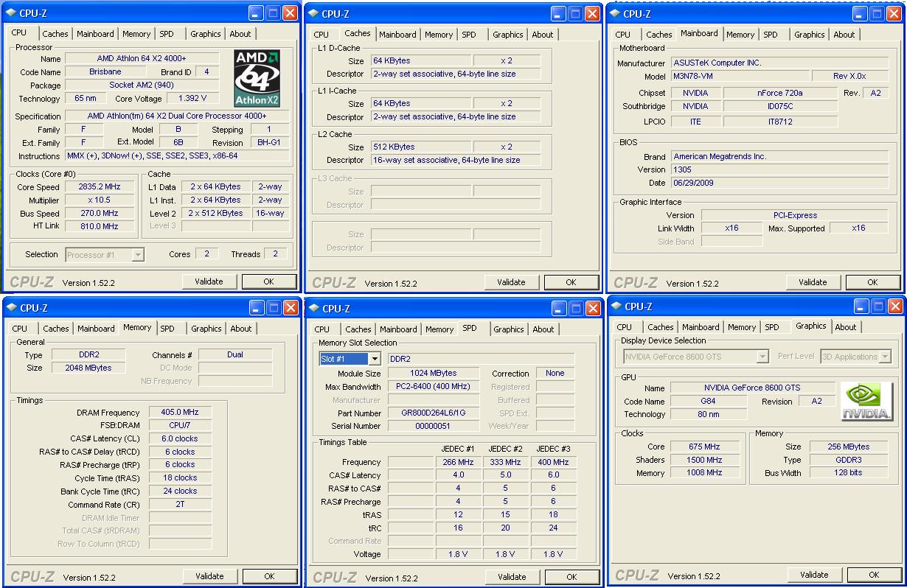Click the Core Voltage value 1.392 V

coord(192,99)
